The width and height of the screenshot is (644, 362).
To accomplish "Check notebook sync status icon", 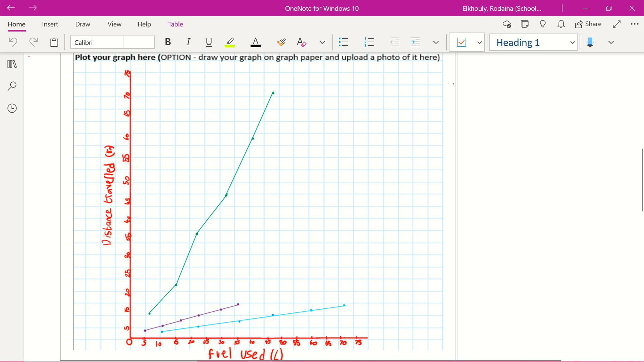I will coord(506,24).
